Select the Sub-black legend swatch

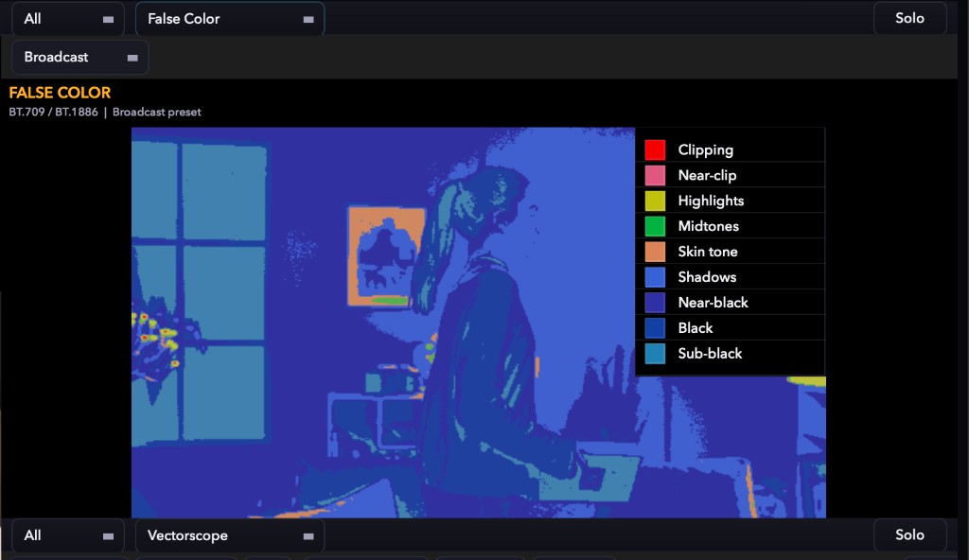point(655,354)
